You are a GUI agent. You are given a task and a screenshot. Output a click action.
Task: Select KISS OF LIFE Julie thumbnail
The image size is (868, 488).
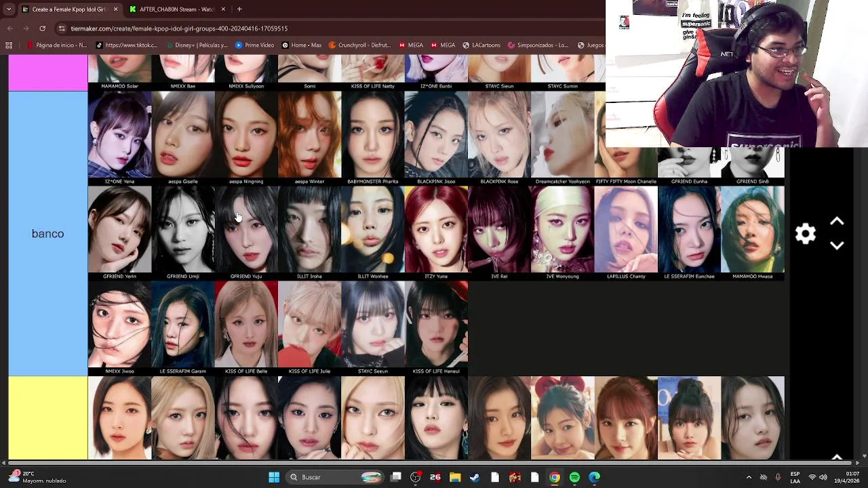pyautogui.click(x=309, y=328)
